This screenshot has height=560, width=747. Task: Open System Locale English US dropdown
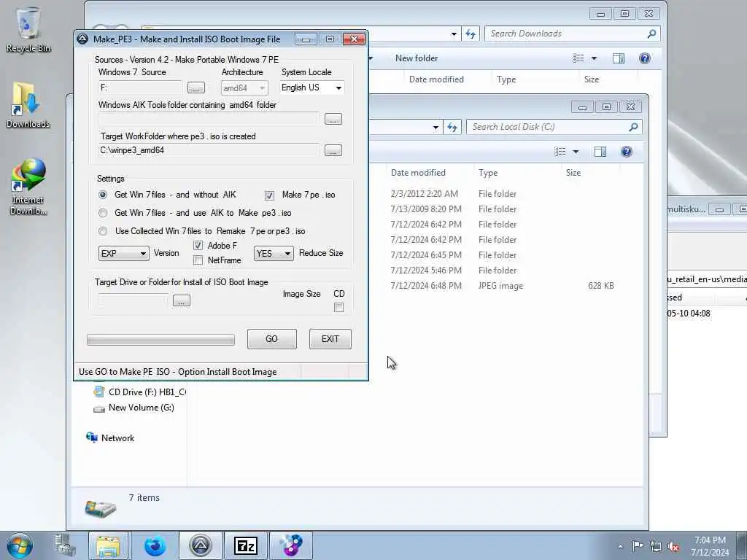click(311, 87)
